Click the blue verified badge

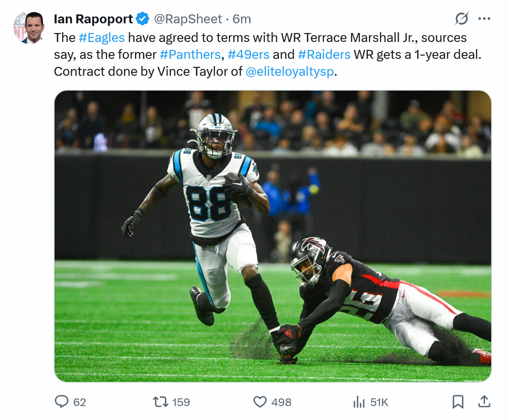pos(142,18)
